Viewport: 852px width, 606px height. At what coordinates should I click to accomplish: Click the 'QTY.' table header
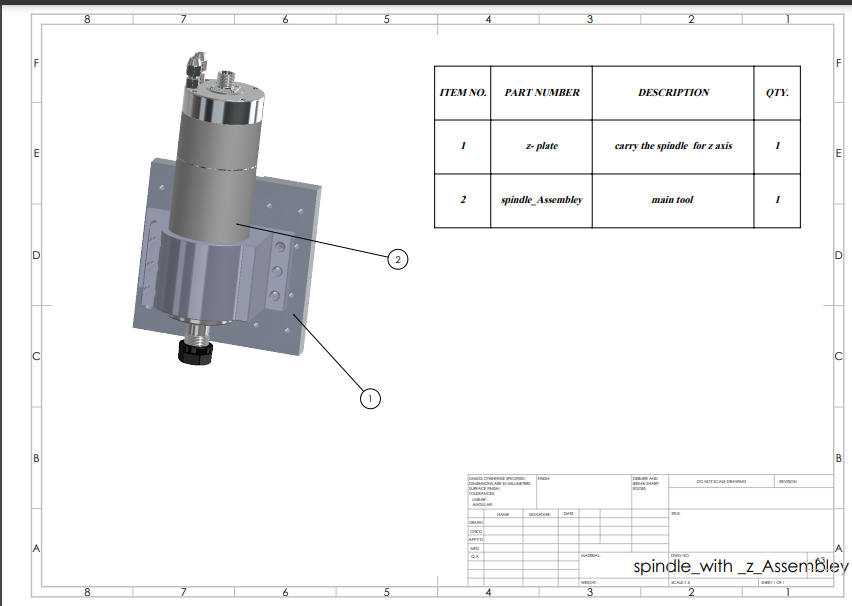[x=777, y=93]
